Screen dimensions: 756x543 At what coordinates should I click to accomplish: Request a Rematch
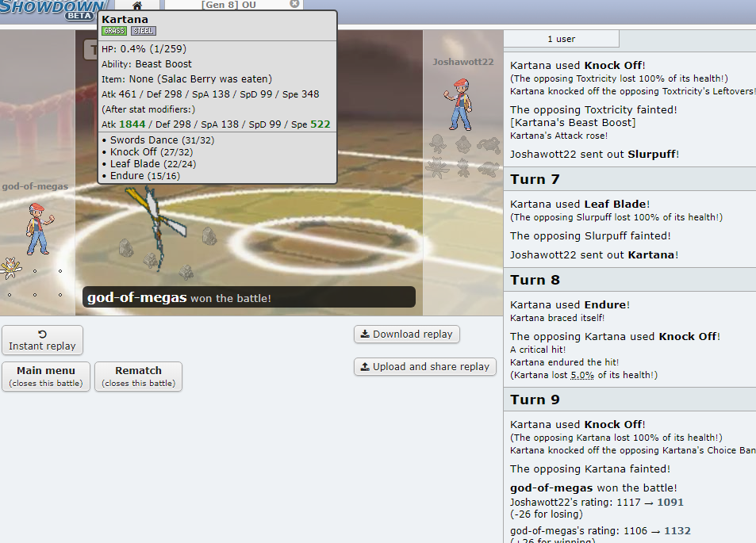click(138, 377)
